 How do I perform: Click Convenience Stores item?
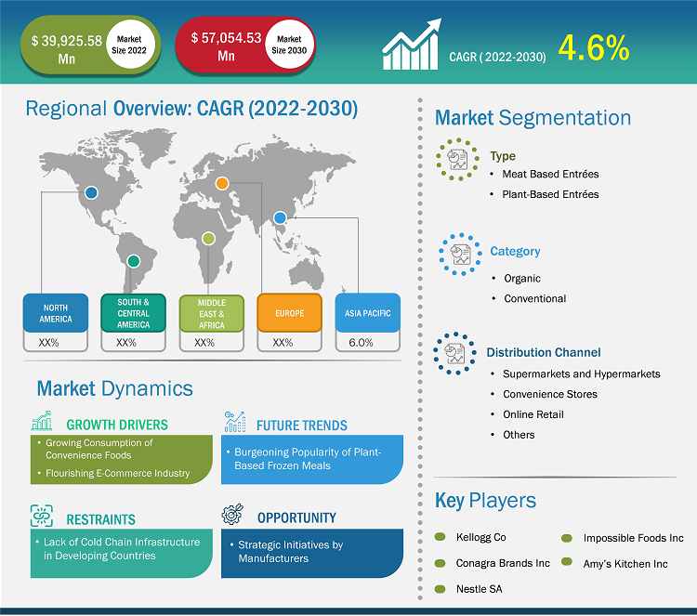pyautogui.click(x=550, y=394)
